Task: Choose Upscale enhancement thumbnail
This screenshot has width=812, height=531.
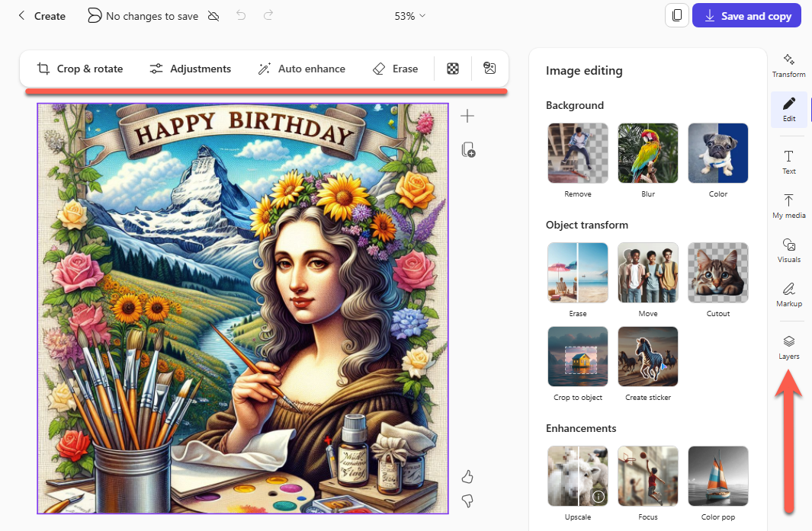Action: [578, 476]
